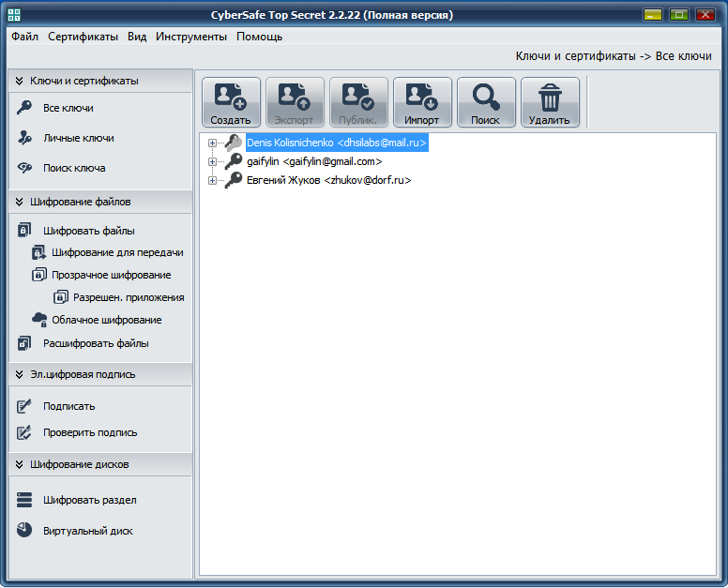
Task: Open Виртуальный диск in the sidebar
Action: [87, 531]
